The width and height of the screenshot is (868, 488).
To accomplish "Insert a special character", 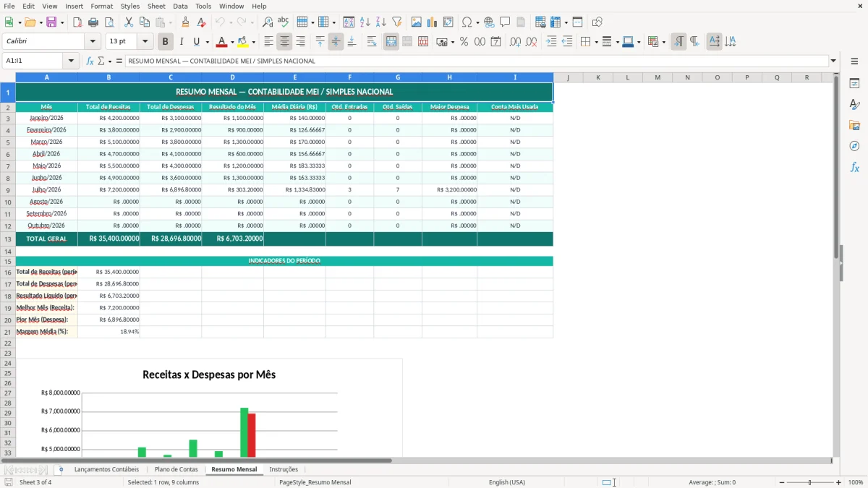I will (467, 22).
